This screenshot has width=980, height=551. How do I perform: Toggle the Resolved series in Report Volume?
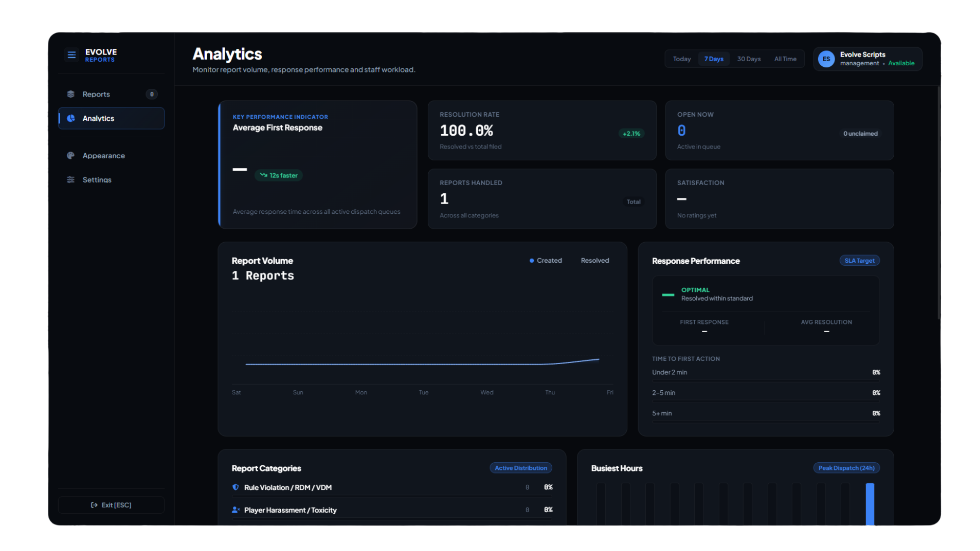[595, 261]
